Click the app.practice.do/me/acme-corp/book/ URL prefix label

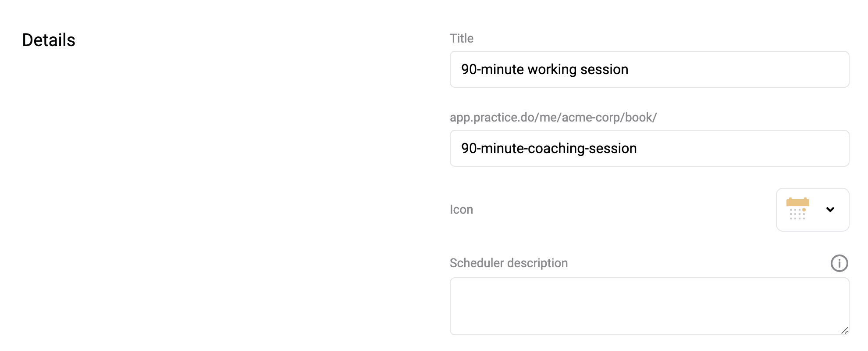553,117
